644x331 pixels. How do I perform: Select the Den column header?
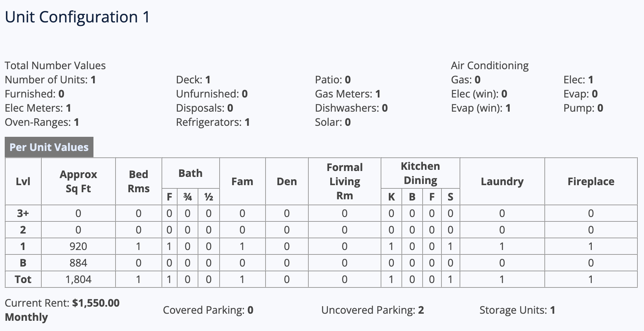point(287,181)
